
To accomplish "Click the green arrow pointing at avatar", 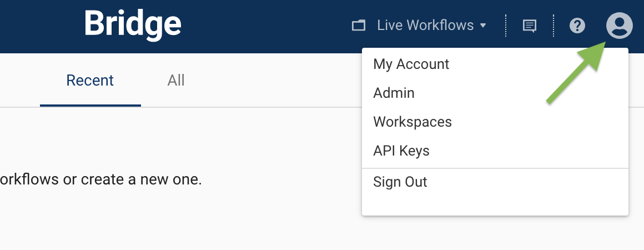I will [575, 75].
